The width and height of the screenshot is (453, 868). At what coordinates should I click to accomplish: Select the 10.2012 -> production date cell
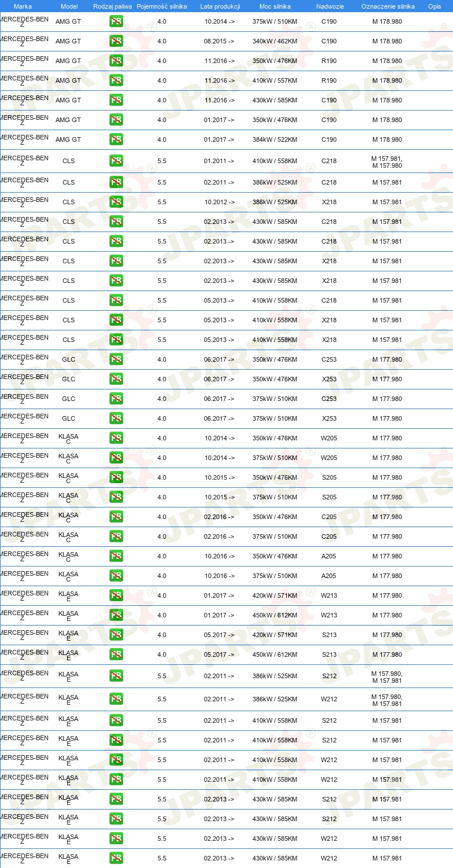click(x=219, y=202)
